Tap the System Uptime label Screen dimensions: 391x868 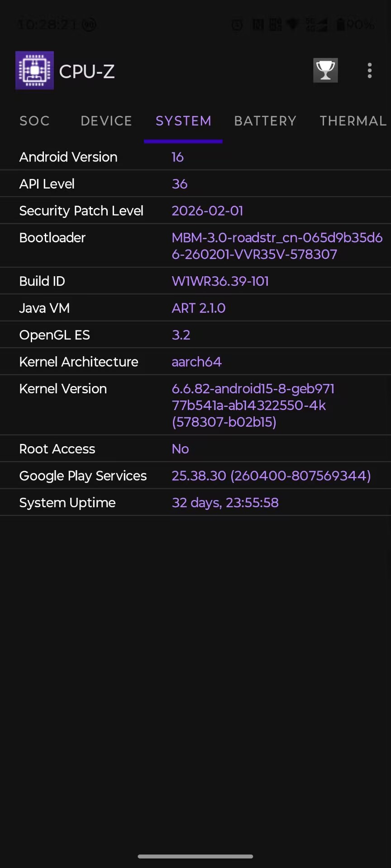(67, 503)
